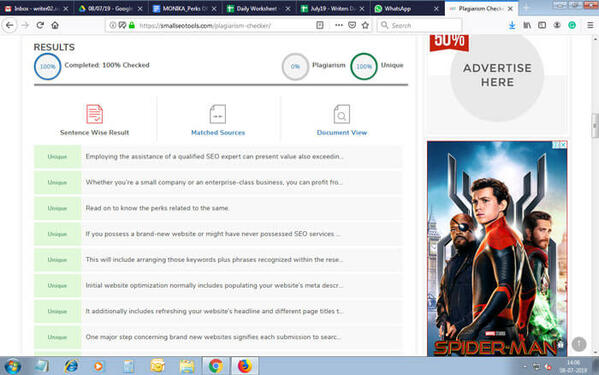Click the Firefox search input field

coord(419,25)
